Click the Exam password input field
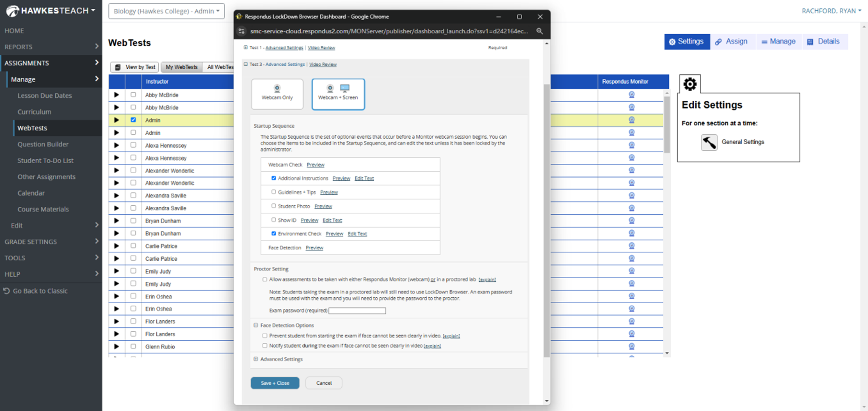Screen dimensions: 868x411 pos(357,311)
